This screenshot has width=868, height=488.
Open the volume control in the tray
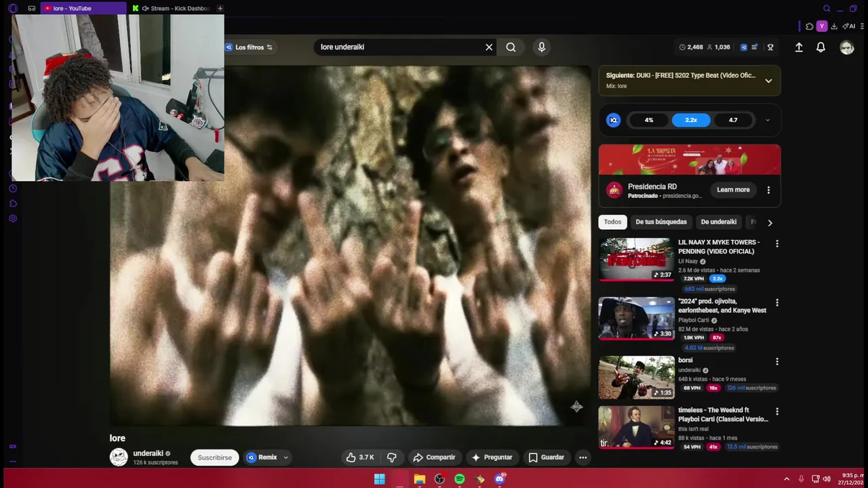point(827,479)
